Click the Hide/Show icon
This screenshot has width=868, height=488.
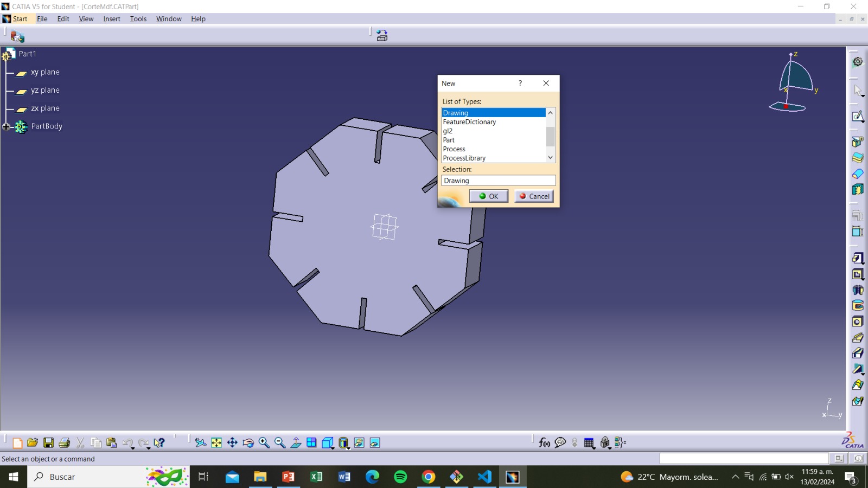point(359,443)
